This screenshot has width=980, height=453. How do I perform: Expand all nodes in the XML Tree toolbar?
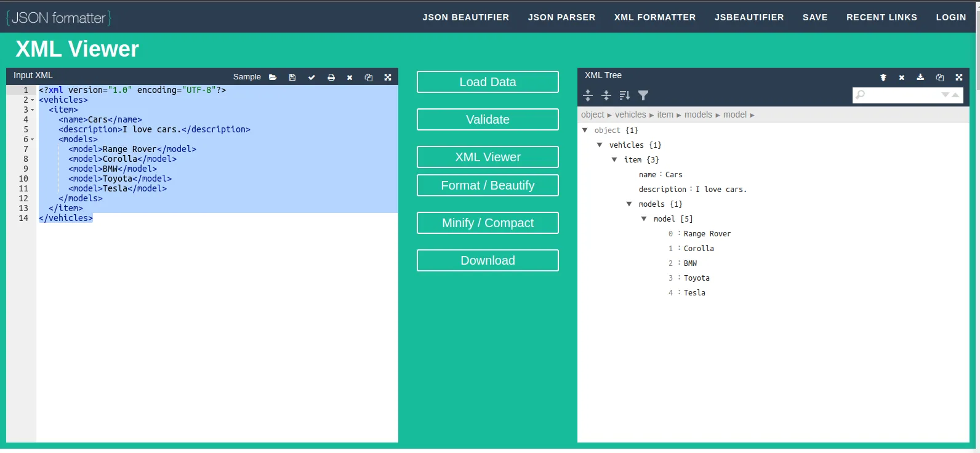[588, 95]
